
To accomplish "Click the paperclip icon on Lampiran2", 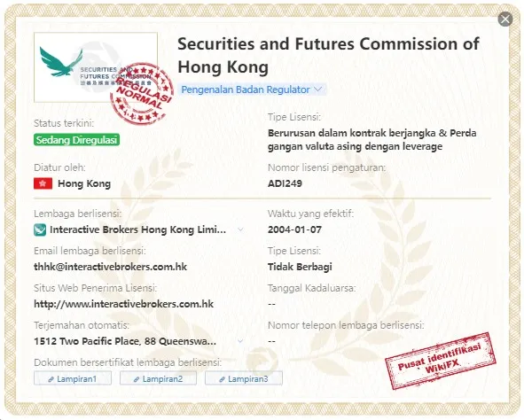I will 137,379.
